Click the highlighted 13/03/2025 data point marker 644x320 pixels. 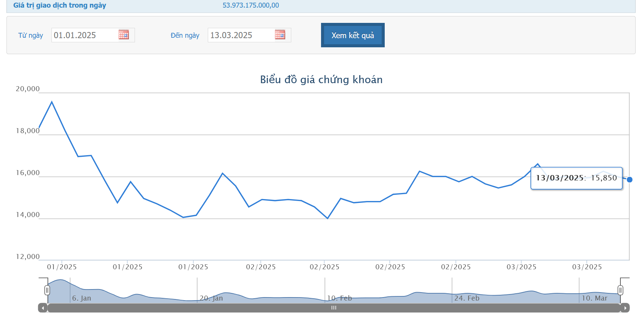pos(630,180)
